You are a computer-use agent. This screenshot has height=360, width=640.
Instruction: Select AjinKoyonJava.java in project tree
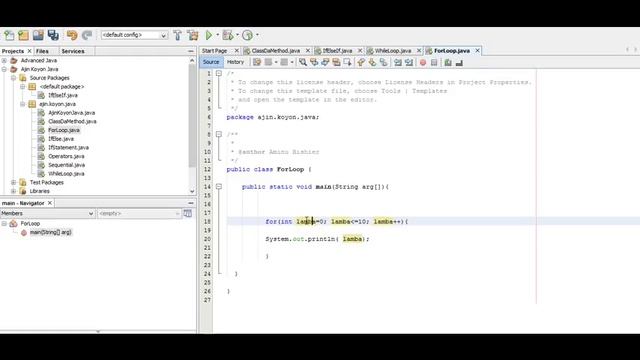click(x=71, y=113)
